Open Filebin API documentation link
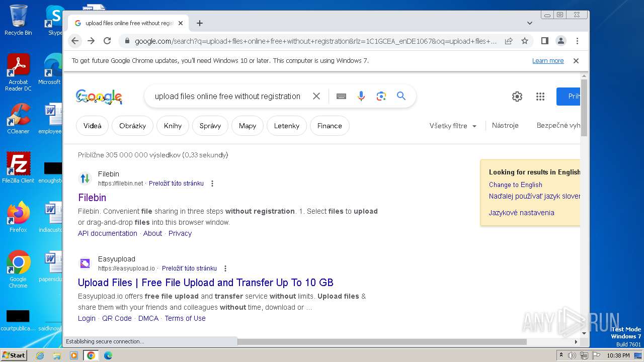644x362 pixels. click(108, 233)
